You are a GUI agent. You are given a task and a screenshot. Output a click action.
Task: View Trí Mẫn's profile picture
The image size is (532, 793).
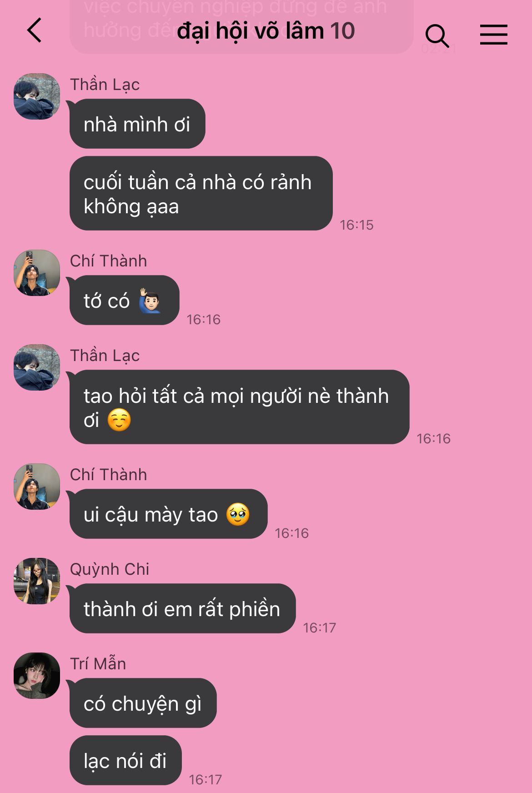37,676
